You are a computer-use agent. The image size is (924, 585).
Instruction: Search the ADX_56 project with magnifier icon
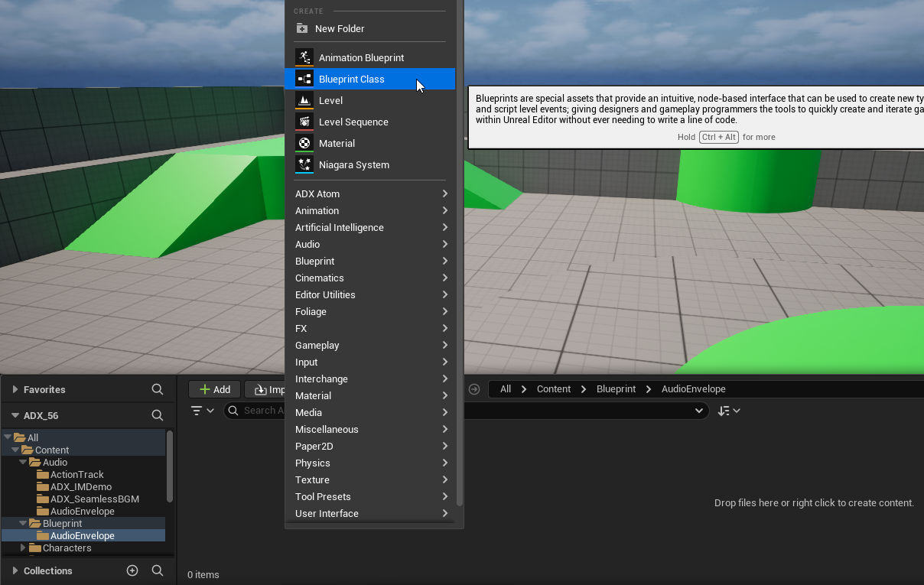coord(158,415)
